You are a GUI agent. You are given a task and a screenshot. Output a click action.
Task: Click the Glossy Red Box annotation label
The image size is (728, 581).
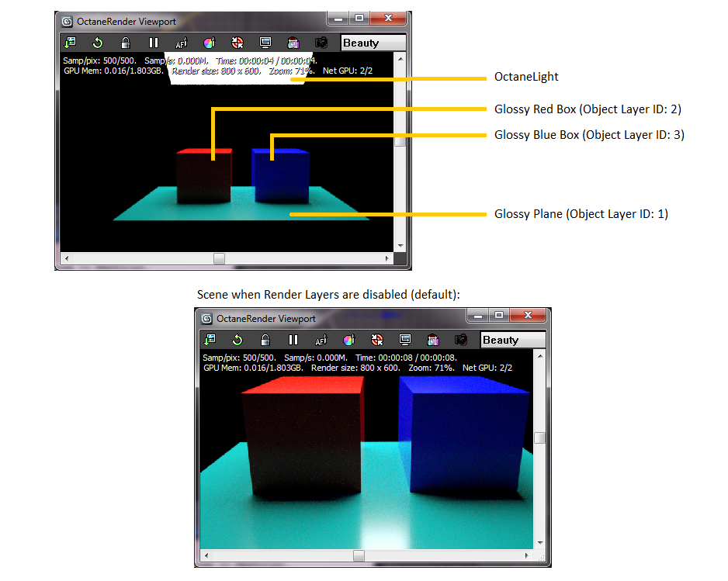588,109
